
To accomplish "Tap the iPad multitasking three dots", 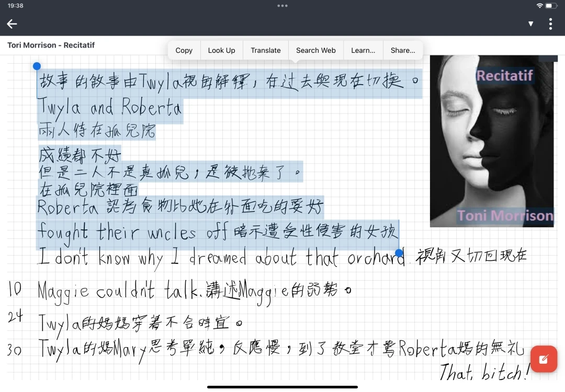I will click(x=282, y=6).
